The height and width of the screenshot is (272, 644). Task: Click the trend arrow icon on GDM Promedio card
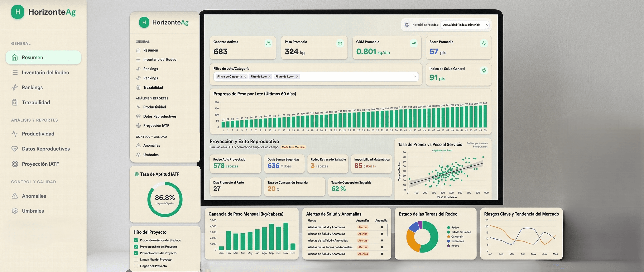(414, 43)
